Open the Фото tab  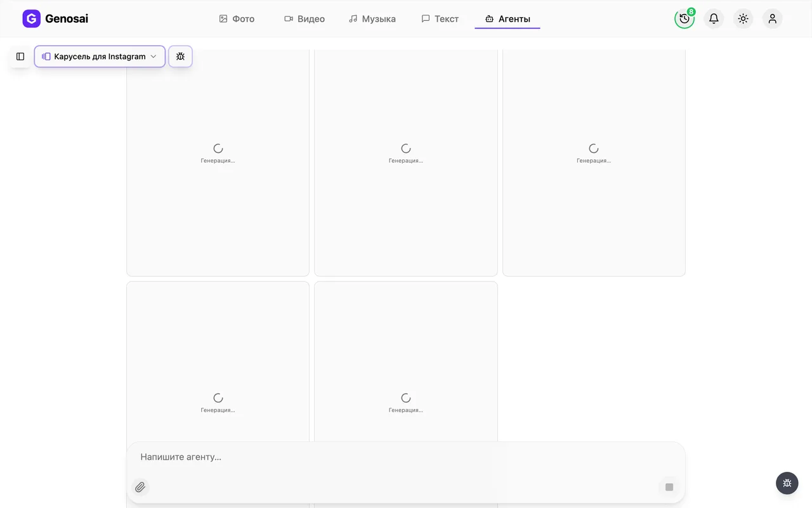[x=237, y=19]
